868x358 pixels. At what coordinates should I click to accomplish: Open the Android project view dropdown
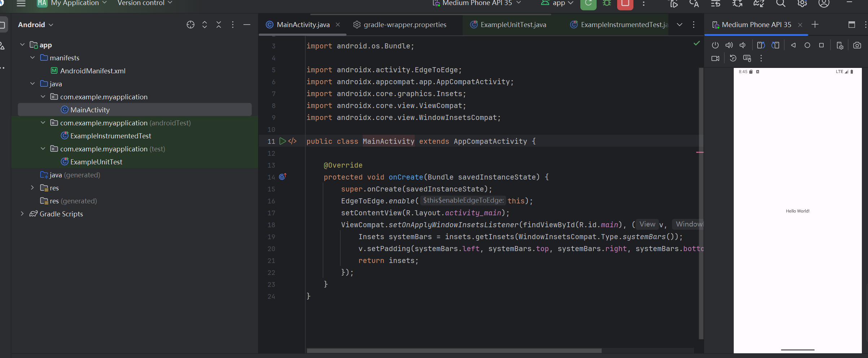[x=35, y=25]
